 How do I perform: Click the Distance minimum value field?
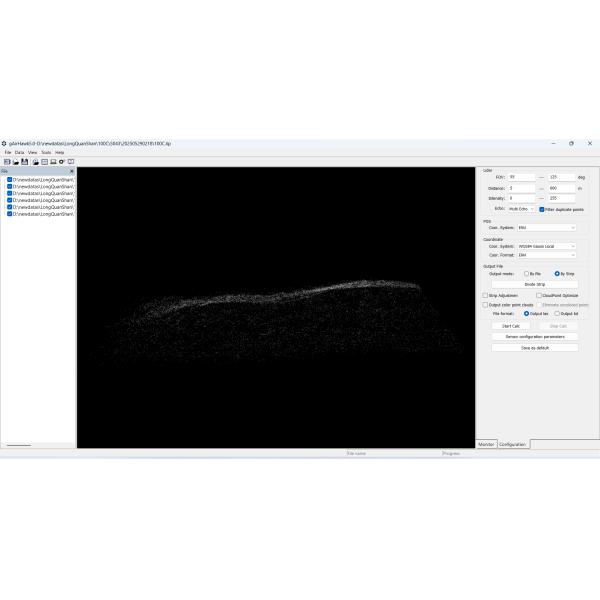pos(522,188)
